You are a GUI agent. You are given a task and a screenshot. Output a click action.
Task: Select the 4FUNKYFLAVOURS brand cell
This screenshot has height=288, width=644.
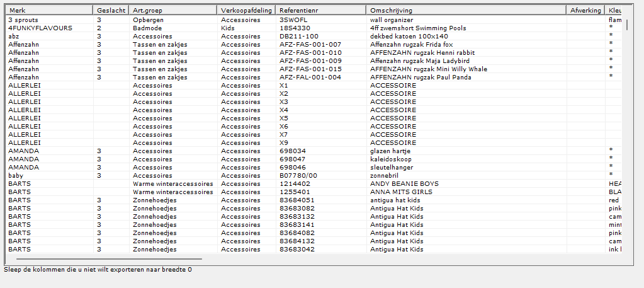pos(40,28)
